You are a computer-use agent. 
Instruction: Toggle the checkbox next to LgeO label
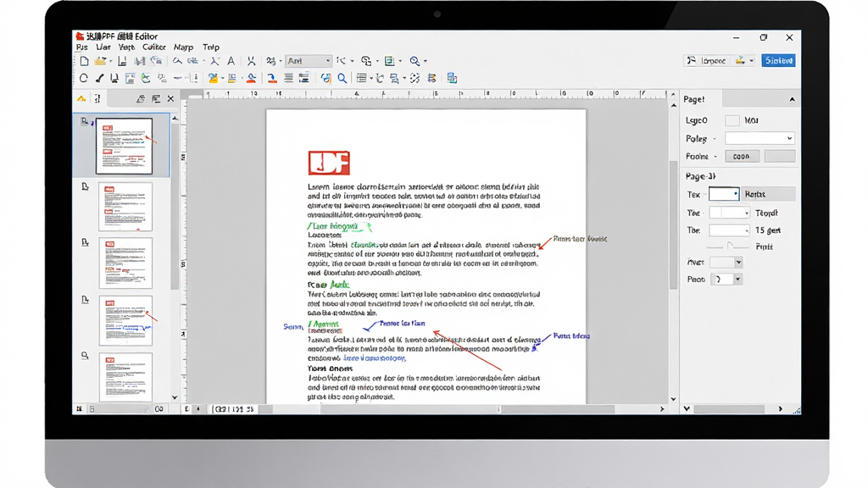(x=732, y=120)
